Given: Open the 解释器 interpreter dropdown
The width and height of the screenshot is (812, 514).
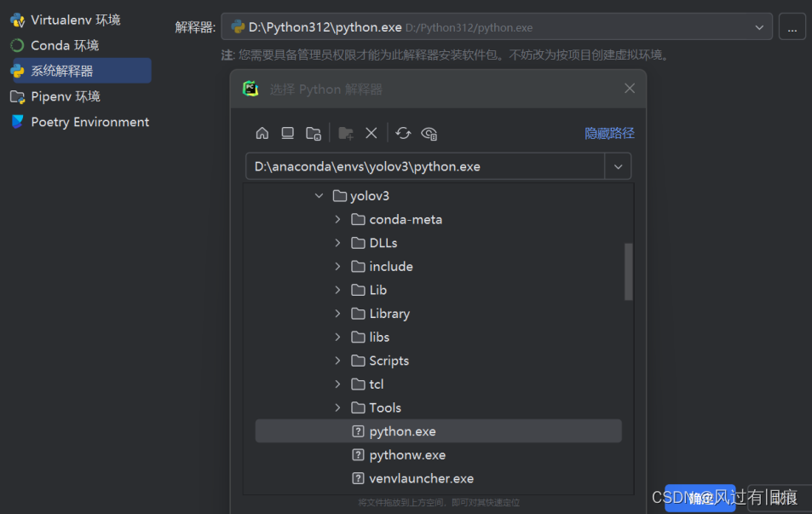Looking at the screenshot, I should [497, 27].
